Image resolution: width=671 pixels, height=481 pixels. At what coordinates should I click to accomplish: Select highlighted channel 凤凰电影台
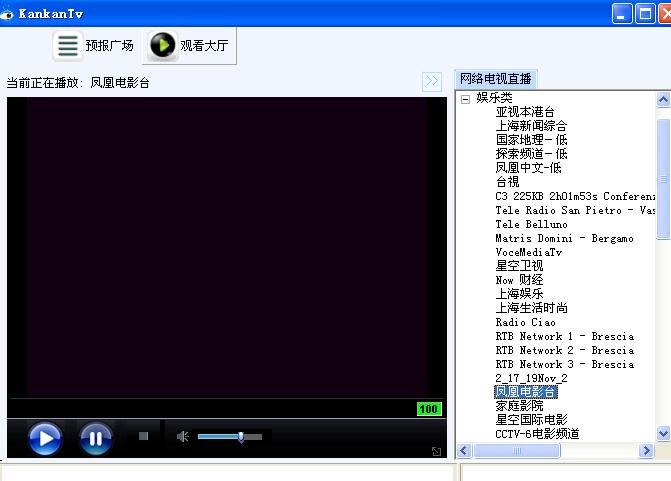pos(526,392)
